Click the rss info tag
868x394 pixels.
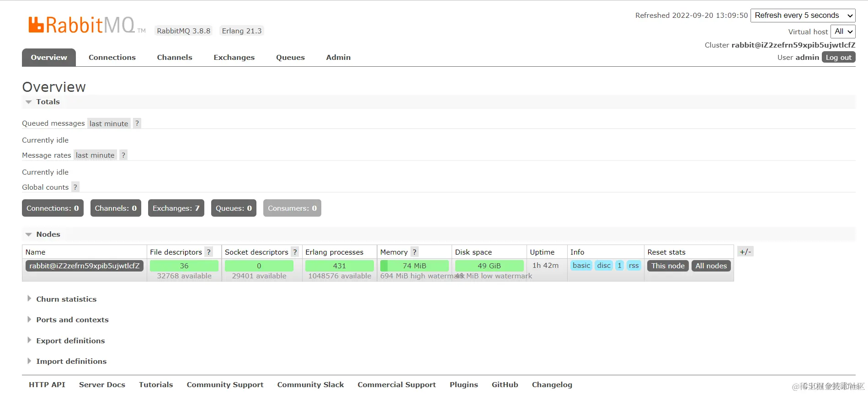(x=634, y=266)
